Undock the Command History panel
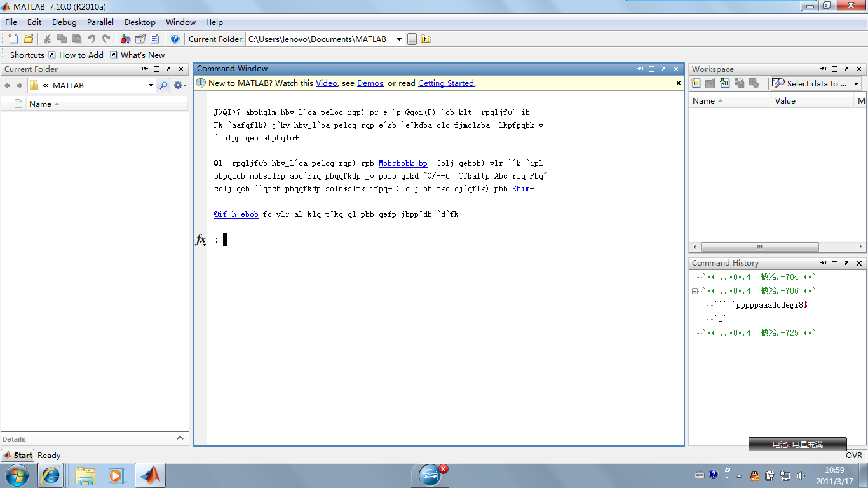Screen dimensions: 868x488 pos(847,263)
